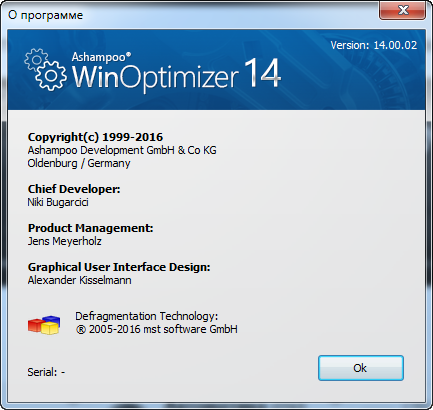Click the Serial: - label

(x=46, y=372)
